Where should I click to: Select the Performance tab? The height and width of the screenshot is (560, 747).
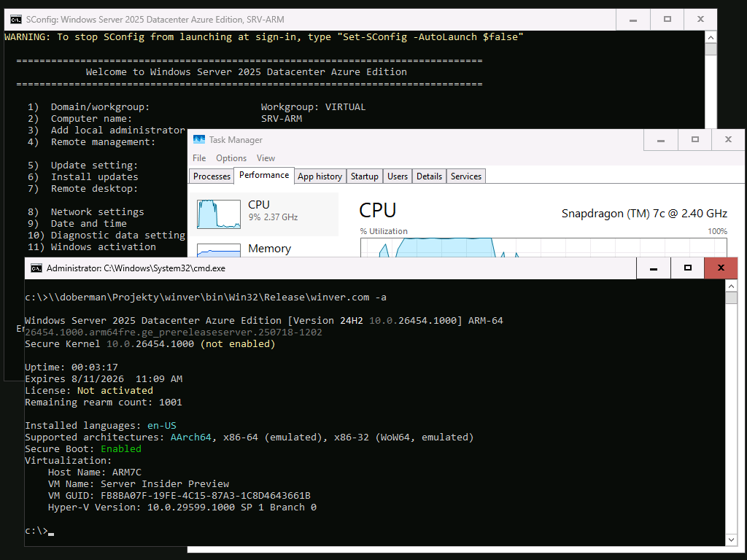pos(264,175)
